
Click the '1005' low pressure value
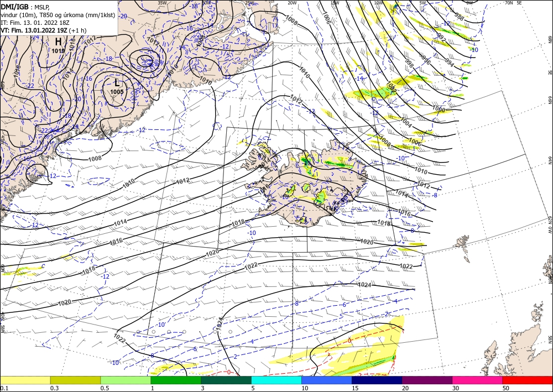click(117, 92)
